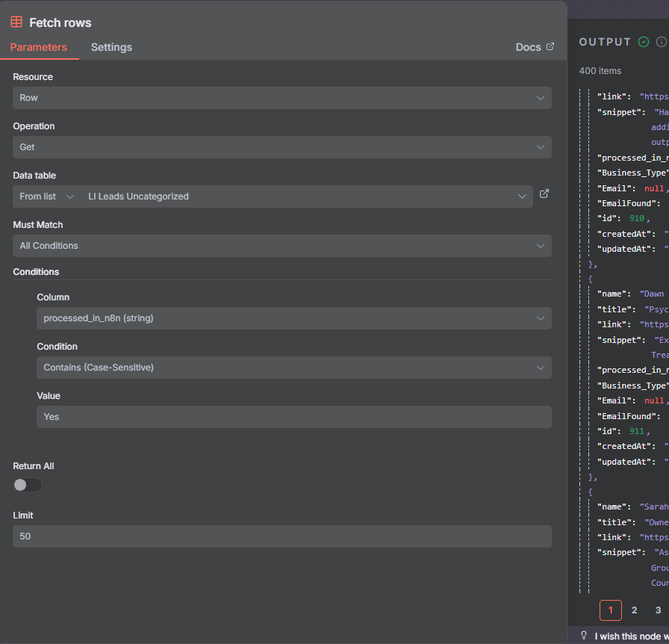Go to output page 3
Image resolution: width=669 pixels, height=644 pixels.
[658, 610]
